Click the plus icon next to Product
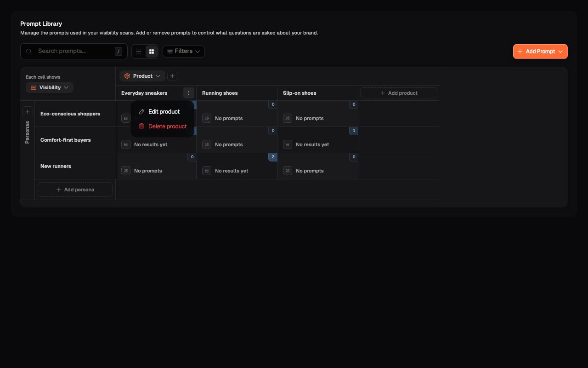 coord(172,76)
